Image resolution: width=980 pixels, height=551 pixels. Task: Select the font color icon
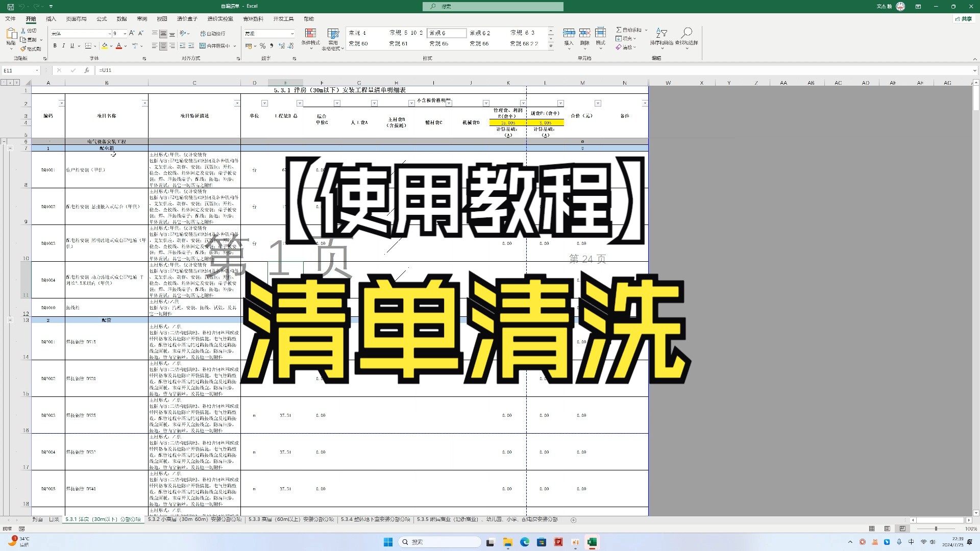click(x=120, y=46)
